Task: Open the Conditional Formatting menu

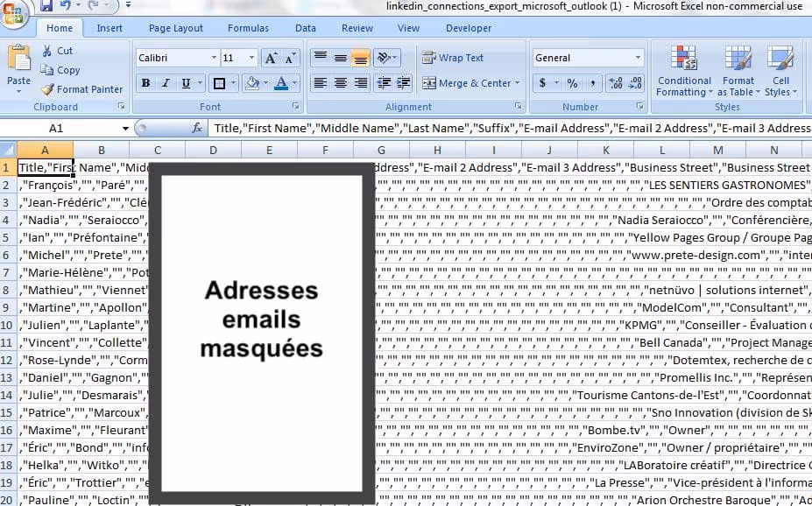Action: (x=683, y=72)
